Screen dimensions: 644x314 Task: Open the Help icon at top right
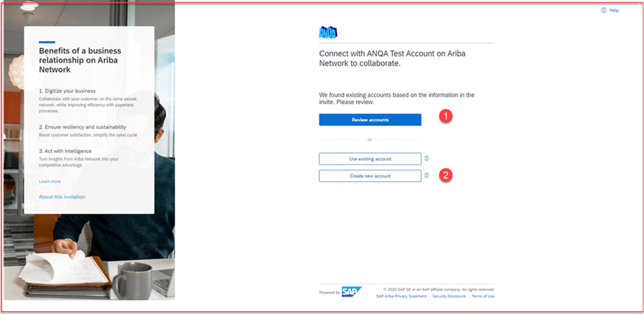point(603,10)
